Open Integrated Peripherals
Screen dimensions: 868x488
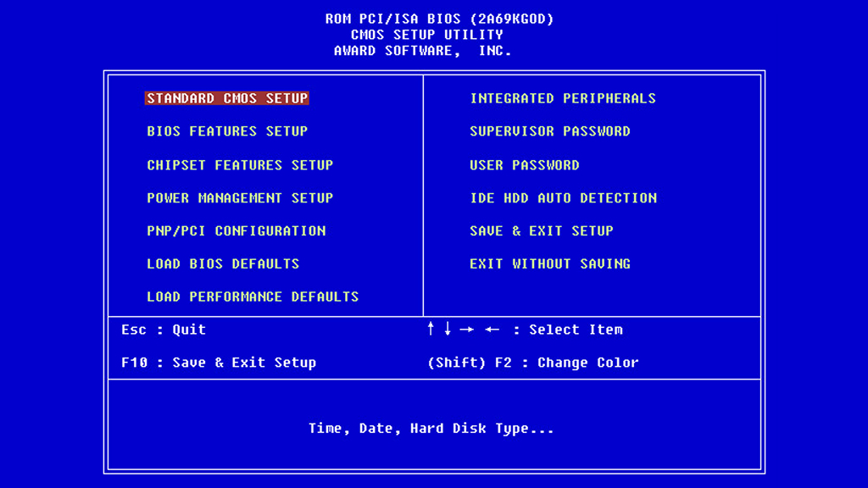click(x=563, y=98)
